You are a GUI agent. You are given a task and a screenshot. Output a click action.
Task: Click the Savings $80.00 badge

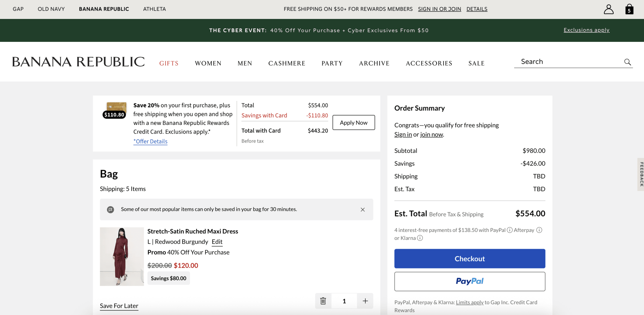[x=169, y=278]
